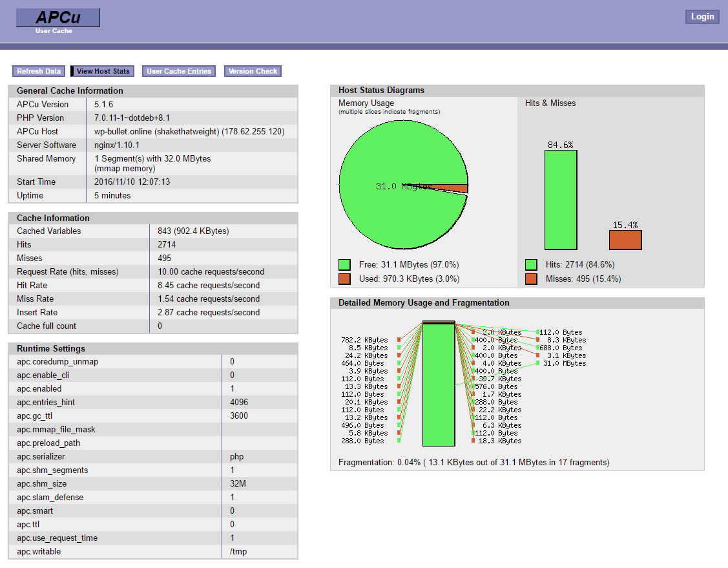Click the 782.2 KBytes fragment marker
The height and width of the screenshot is (568, 728).
pyautogui.click(x=399, y=340)
